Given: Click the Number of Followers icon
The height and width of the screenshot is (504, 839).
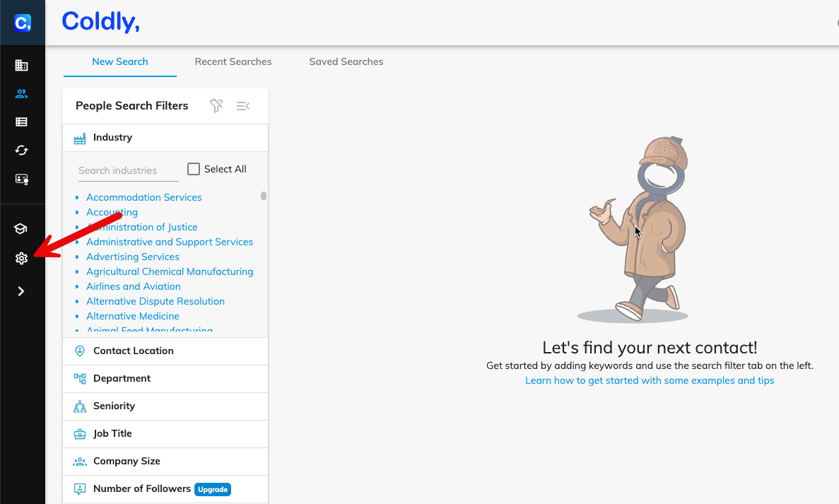Looking at the screenshot, I should point(80,489).
